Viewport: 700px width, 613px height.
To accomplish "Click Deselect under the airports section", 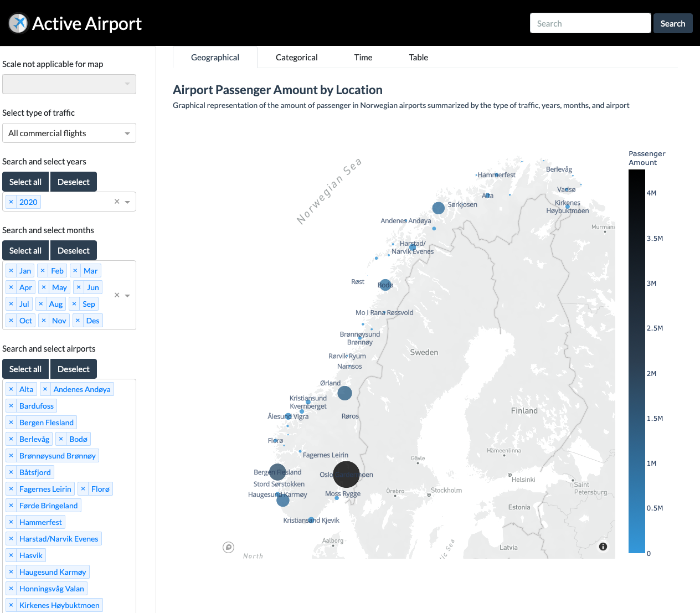I will point(73,369).
